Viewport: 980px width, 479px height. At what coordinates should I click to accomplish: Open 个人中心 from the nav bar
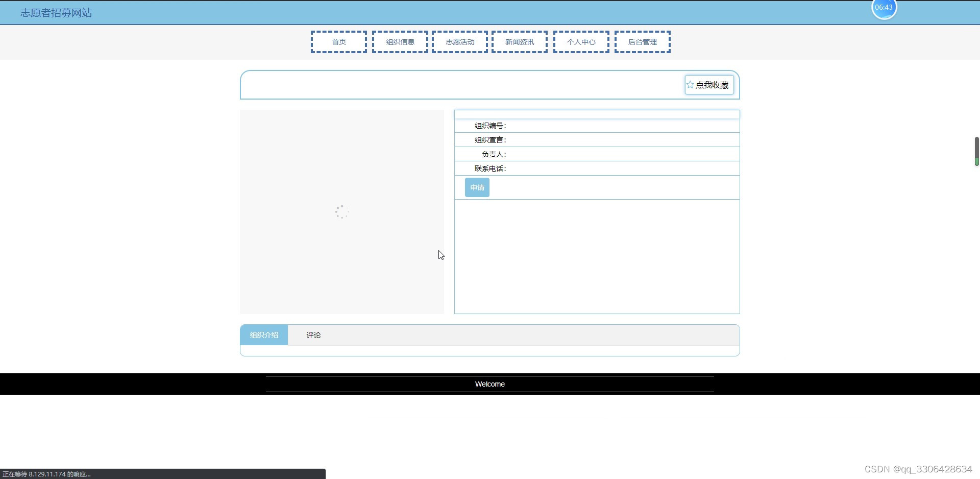tap(581, 42)
